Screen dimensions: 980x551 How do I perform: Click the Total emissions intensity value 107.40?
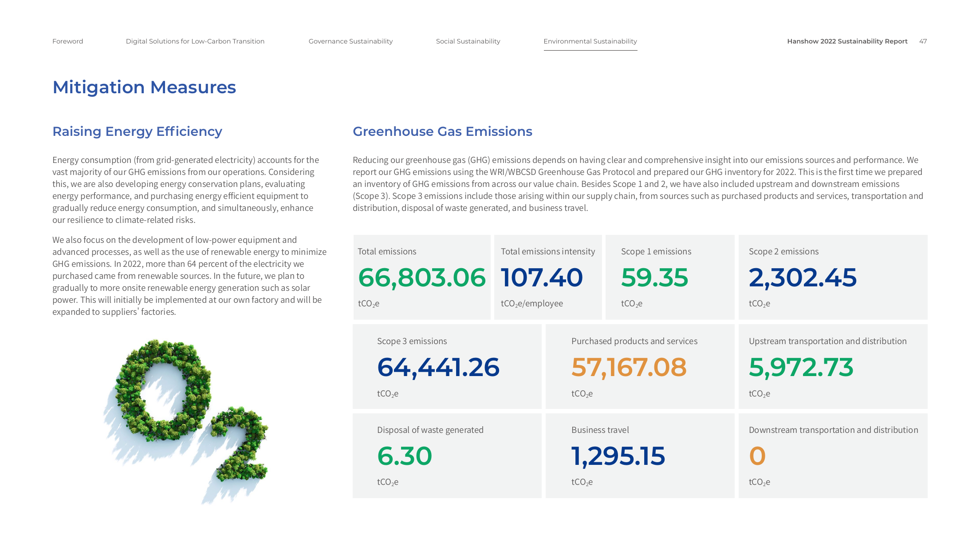tap(542, 277)
